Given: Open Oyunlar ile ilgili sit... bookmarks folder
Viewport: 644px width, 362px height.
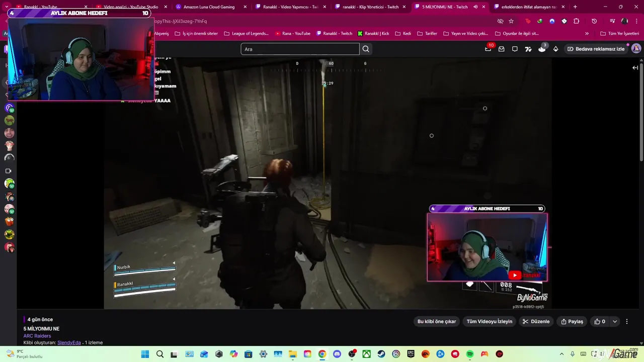Looking at the screenshot, I should 517,34.
